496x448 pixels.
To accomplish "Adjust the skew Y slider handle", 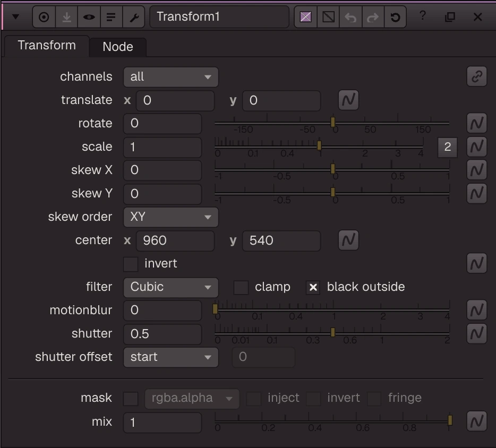I will 333,192.
